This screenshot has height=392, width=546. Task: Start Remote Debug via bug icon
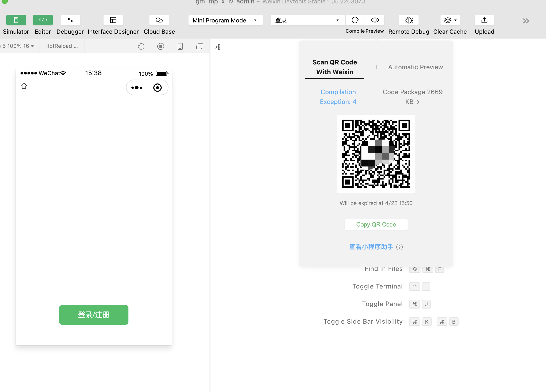click(409, 20)
